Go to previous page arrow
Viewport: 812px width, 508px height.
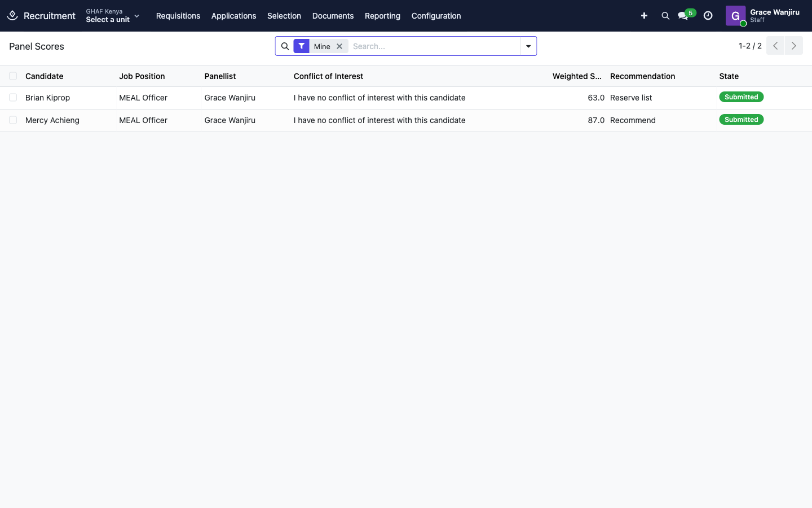point(775,46)
